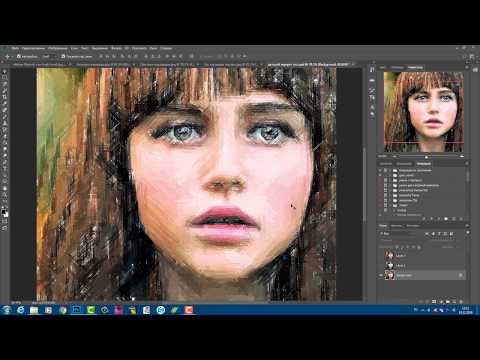This screenshot has width=480, height=360.
Task: Switch to the Channels tab beside Layers
Action: [x=397, y=226]
